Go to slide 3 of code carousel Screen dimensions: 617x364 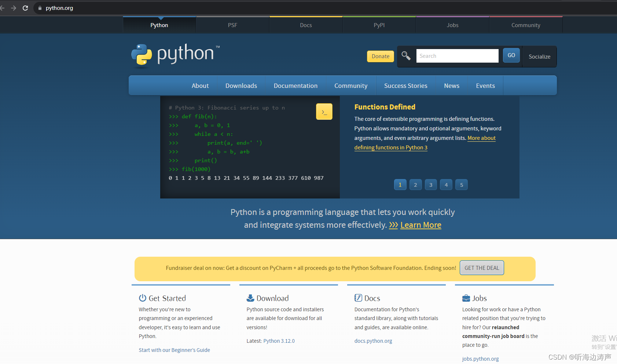pos(431,185)
